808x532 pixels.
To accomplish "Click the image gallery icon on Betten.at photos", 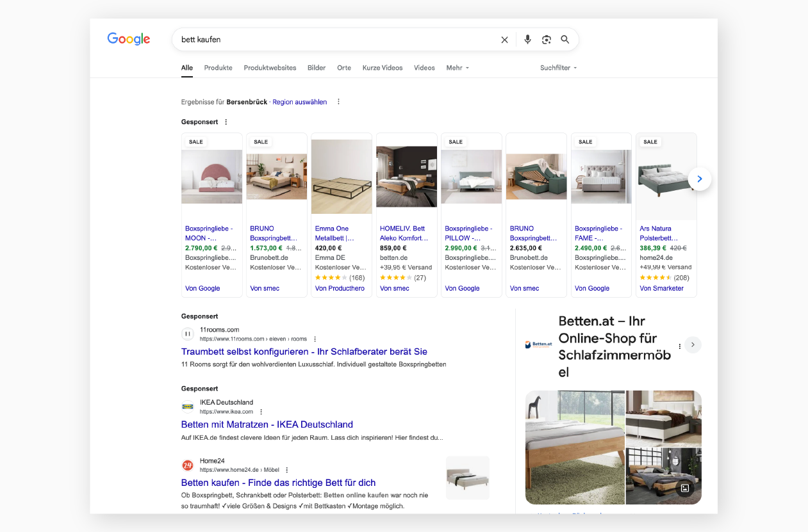I will [x=684, y=488].
